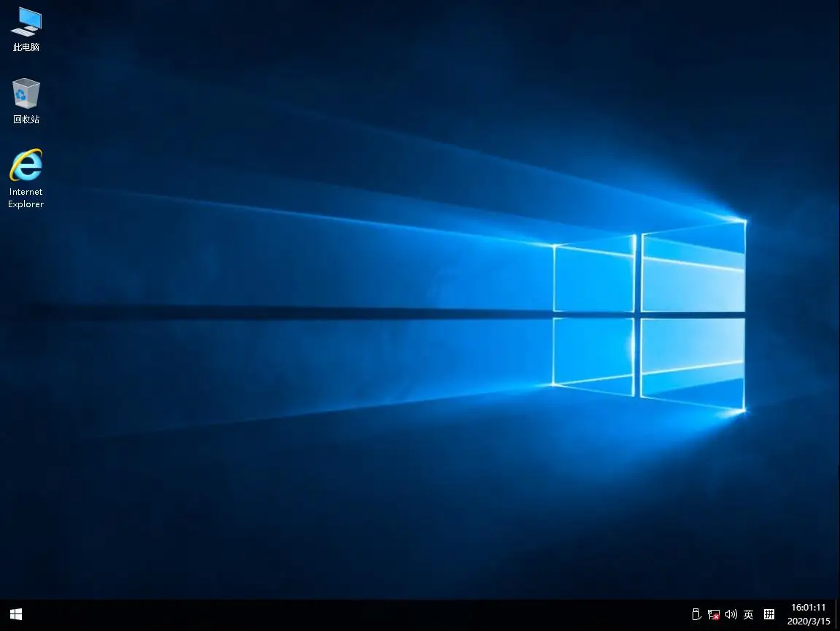Switch input language via 英 indicator
The image size is (840, 631).
coord(748,614)
